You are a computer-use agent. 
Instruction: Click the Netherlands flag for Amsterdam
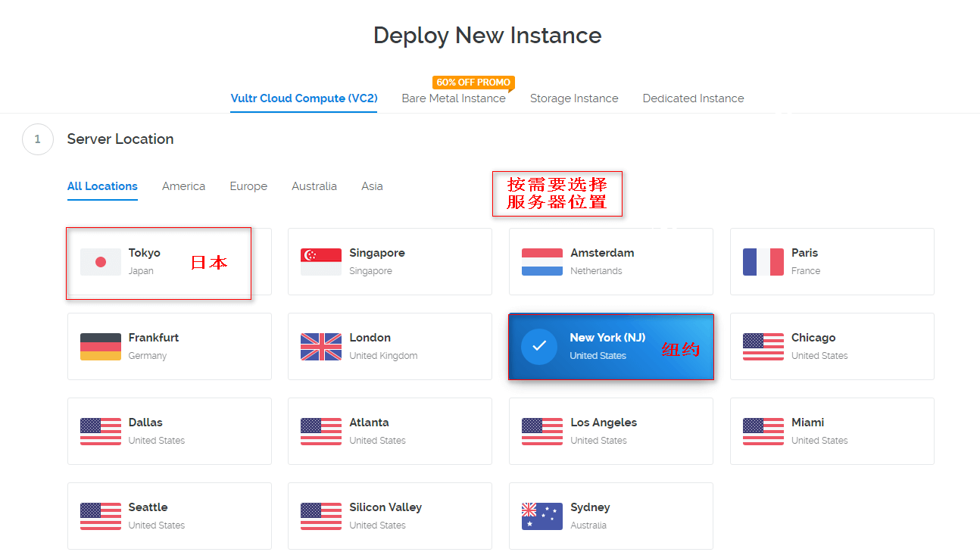click(542, 262)
